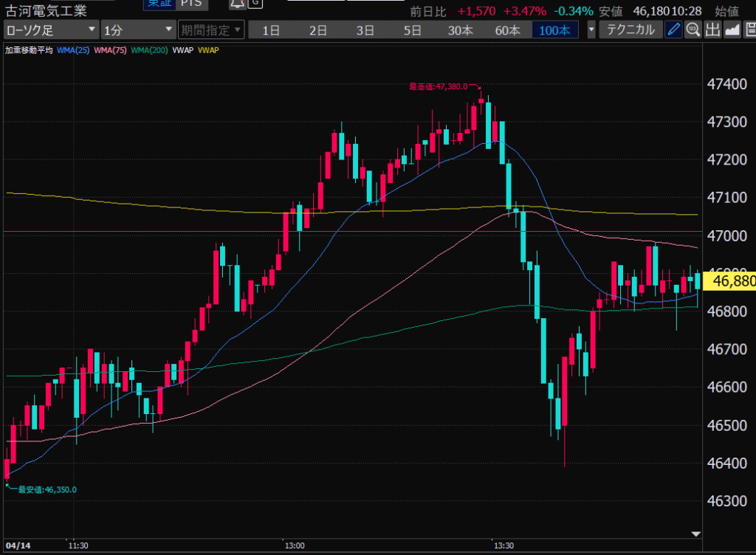Image resolution: width=756 pixels, height=555 pixels.
Task: Toggle the WMA(25) moving average line
Action: click(75, 50)
